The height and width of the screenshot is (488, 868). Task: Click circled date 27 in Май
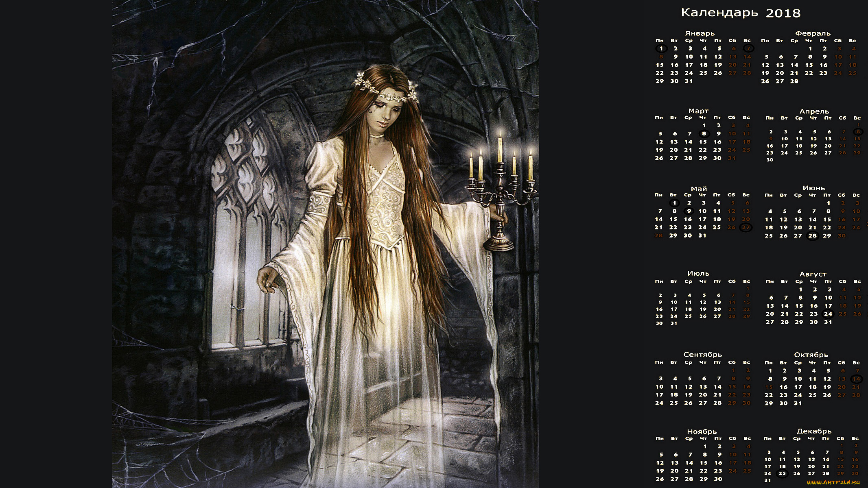coord(746,228)
